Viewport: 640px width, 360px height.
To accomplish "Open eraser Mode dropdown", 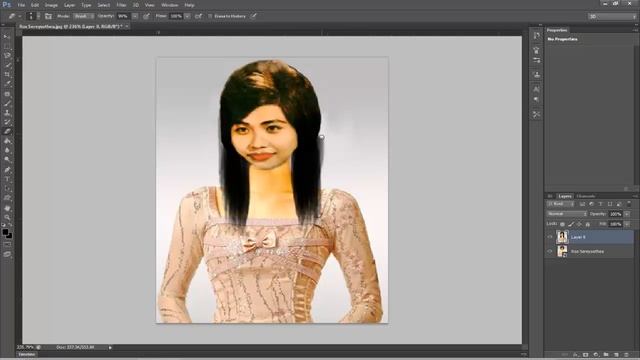I will (84, 16).
